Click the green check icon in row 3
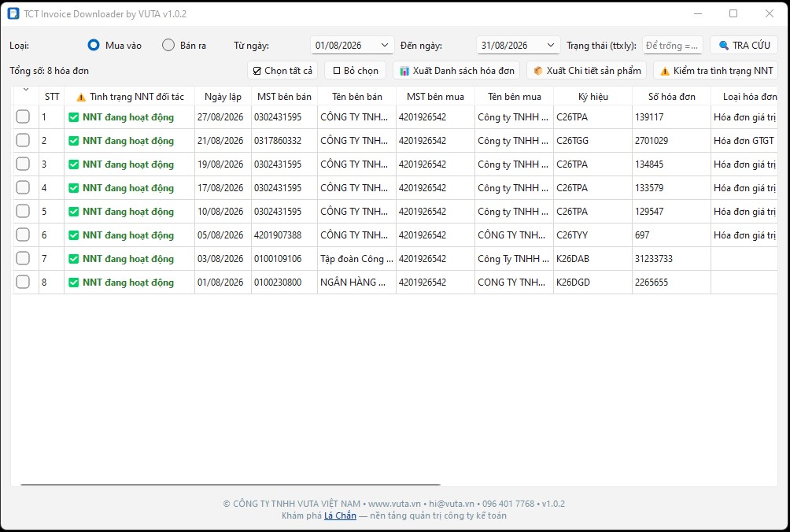Image resolution: width=790 pixels, height=532 pixels. [73, 164]
